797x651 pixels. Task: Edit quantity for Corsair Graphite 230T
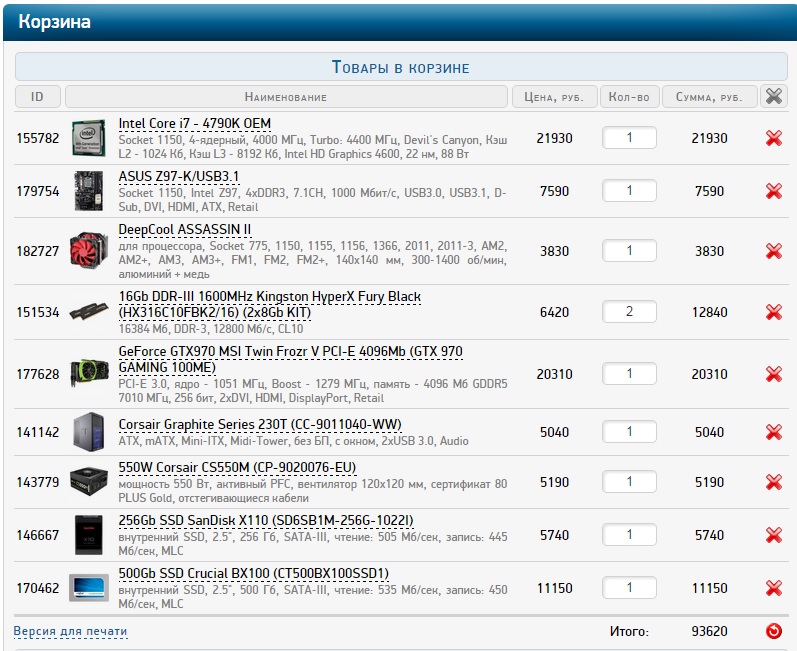coord(629,431)
